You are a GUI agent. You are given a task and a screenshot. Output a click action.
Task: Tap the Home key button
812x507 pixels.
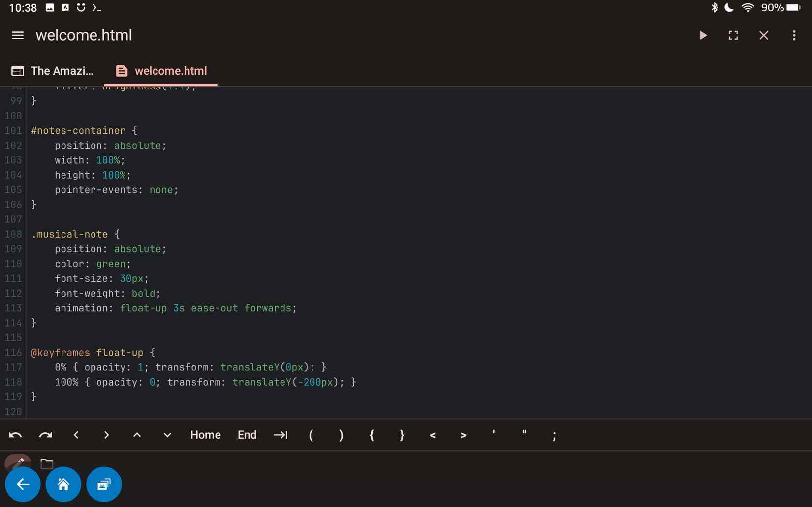pyautogui.click(x=205, y=435)
